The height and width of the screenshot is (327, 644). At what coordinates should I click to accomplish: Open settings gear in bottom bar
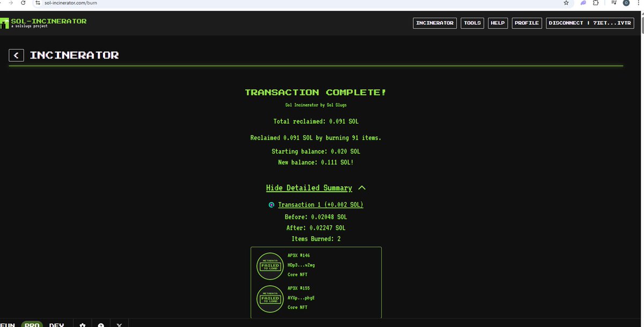click(x=83, y=324)
